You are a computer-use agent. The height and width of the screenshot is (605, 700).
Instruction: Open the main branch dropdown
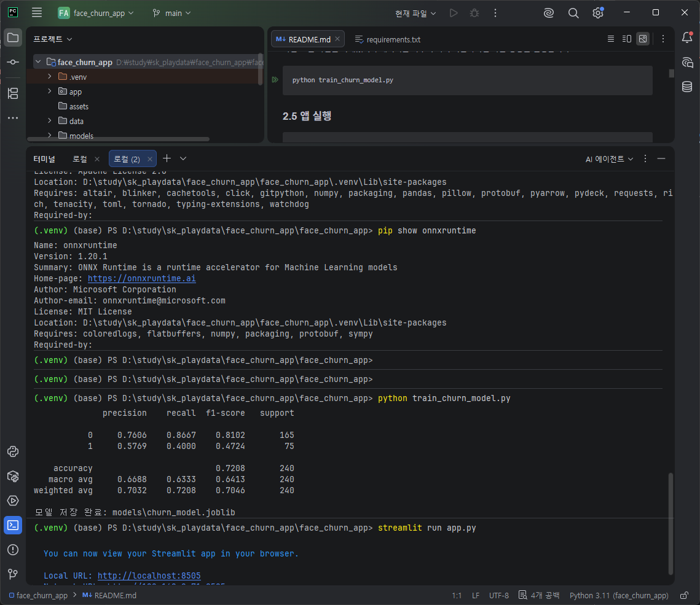tap(171, 13)
